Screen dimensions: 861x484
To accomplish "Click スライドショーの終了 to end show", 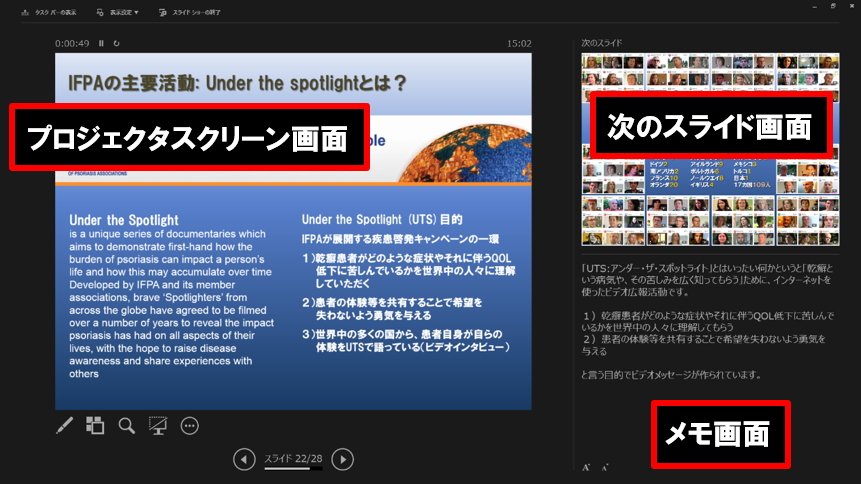I will pyautogui.click(x=196, y=13).
